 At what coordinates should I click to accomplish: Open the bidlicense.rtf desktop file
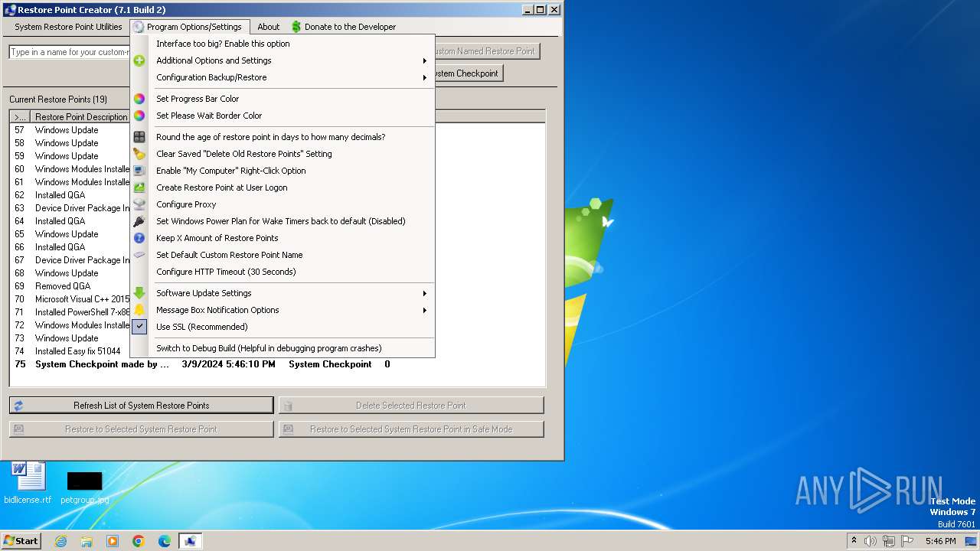(x=28, y=484)
